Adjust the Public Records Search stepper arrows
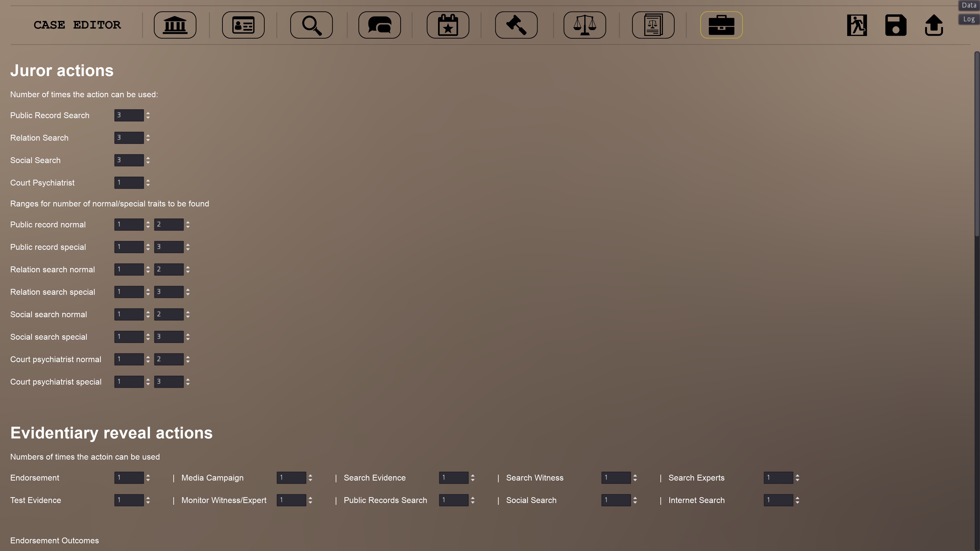980x551 pixels. 473,500
